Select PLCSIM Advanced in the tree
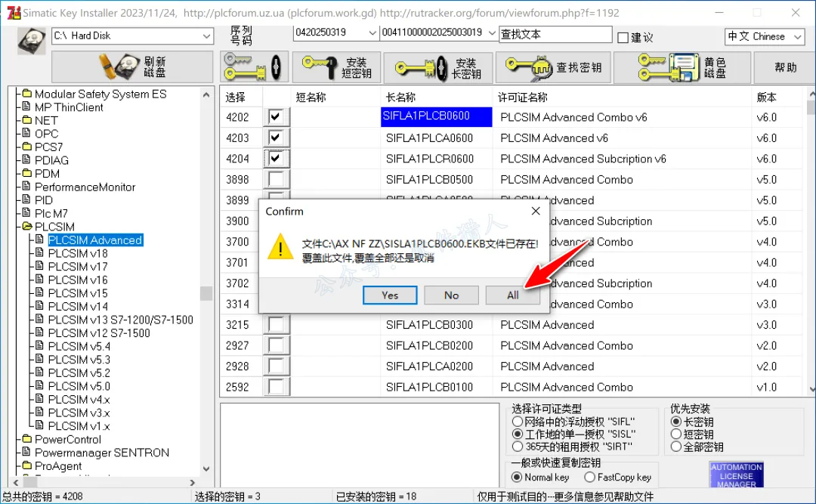The image size is (816, 504). 95,240
